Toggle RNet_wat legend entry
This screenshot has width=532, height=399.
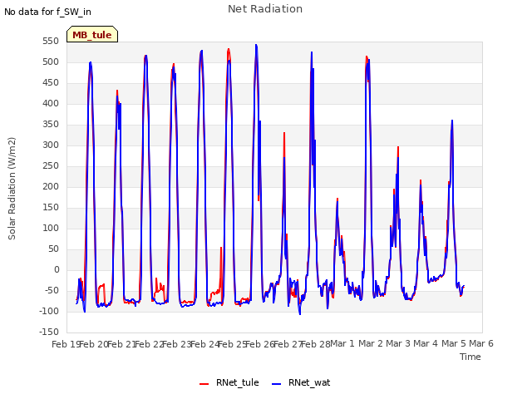coord(301,382)
